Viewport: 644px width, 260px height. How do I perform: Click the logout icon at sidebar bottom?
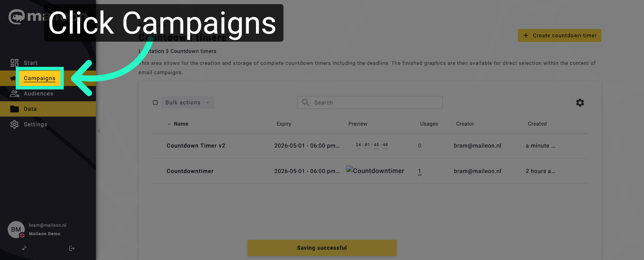pyautogui.click(x=72, y=248)
